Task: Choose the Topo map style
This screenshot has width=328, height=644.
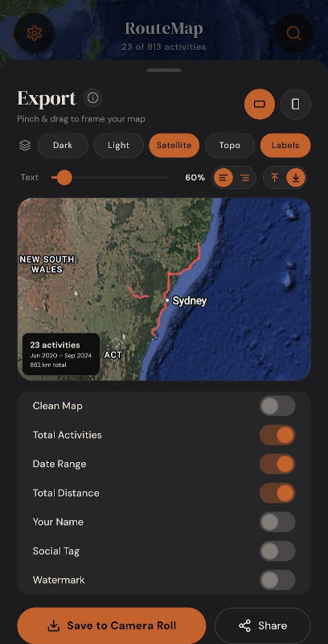Action: [x=230, y=146]
